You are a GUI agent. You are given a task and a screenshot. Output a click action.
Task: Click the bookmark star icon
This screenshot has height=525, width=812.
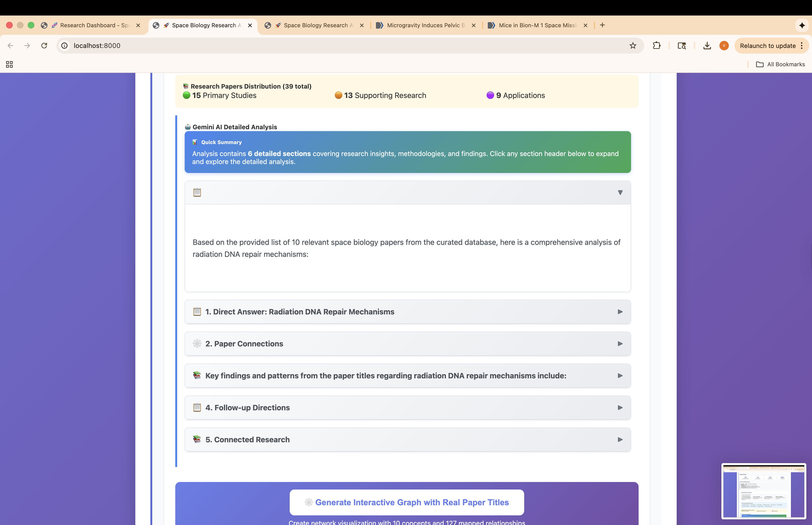click(633, 46)
